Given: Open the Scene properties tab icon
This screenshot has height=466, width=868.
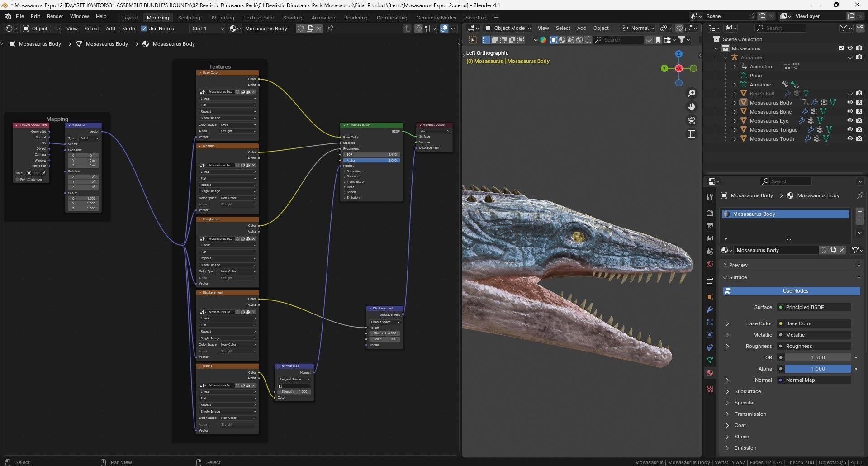Looking at the screenshot, I should point(710,252).
